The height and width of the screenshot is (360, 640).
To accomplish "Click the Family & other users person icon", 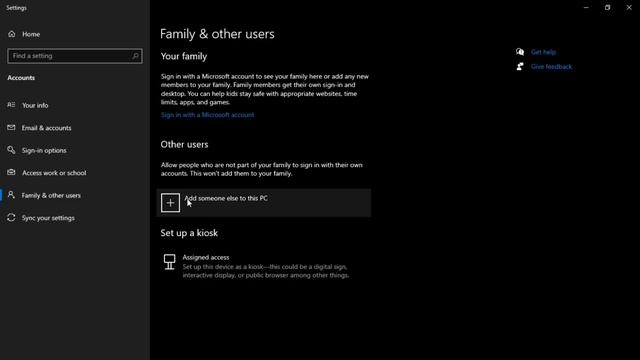I will 11,195.
